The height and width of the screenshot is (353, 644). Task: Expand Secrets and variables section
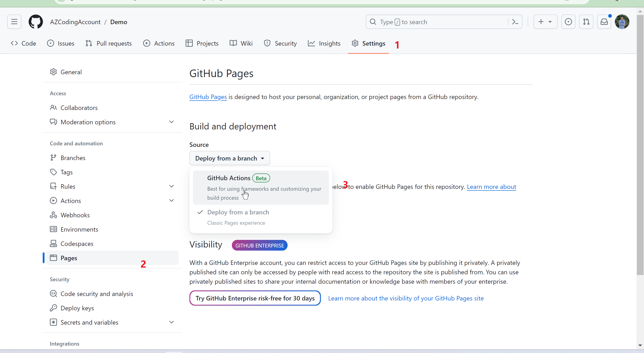tap(172, 322)
